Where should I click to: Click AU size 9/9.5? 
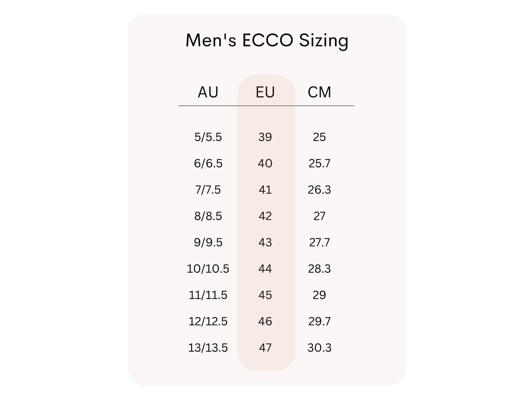208,242
